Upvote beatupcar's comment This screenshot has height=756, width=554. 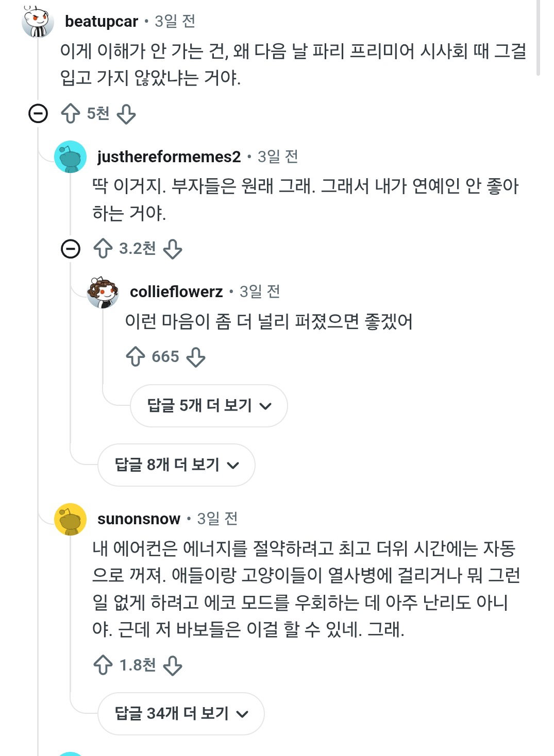71,114
